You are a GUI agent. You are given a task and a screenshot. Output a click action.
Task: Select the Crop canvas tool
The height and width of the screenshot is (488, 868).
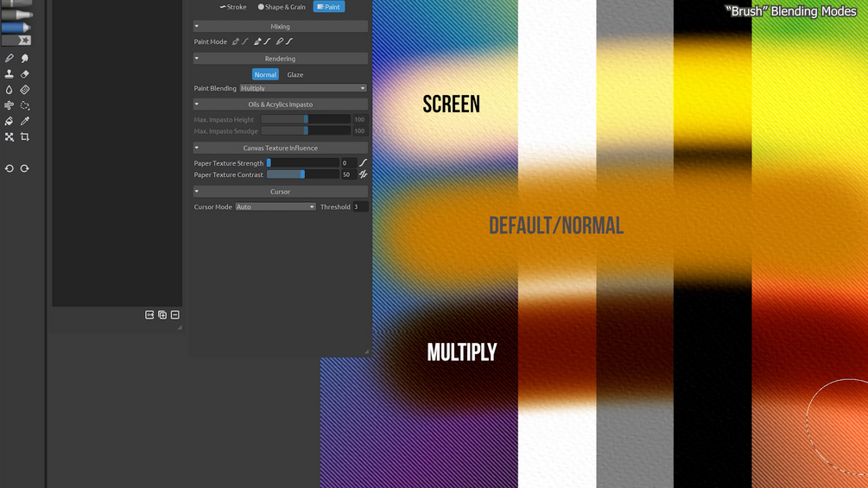coord(25,136)
